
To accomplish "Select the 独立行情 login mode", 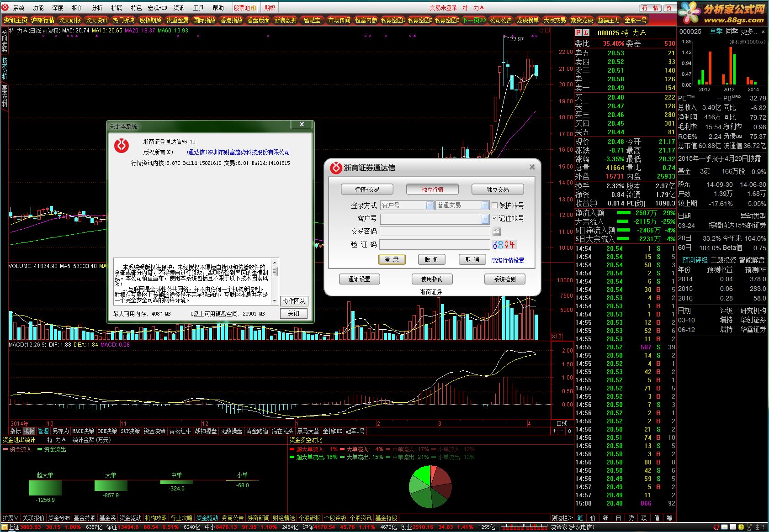I will pos(432,190).
